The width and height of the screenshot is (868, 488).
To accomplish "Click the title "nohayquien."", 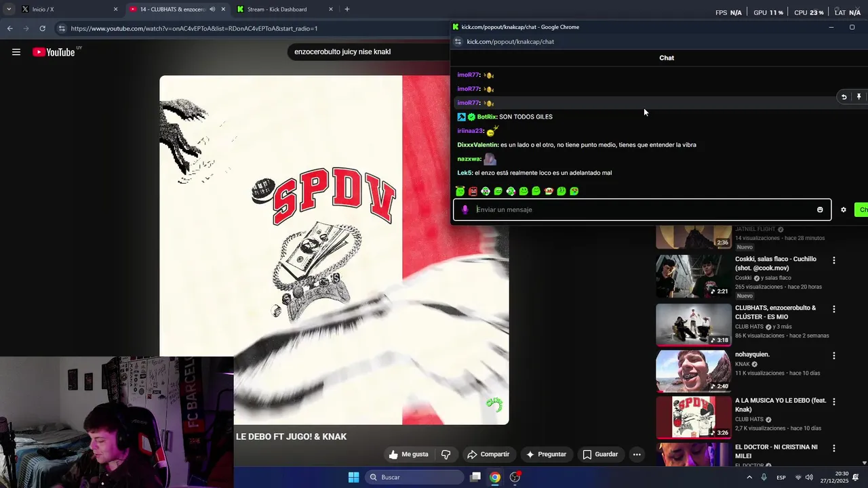I will pos(752,354).
